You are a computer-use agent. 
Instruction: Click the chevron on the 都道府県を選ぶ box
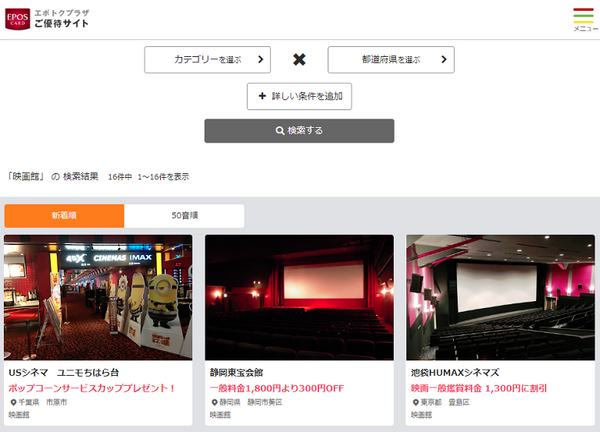coord(444,59)
